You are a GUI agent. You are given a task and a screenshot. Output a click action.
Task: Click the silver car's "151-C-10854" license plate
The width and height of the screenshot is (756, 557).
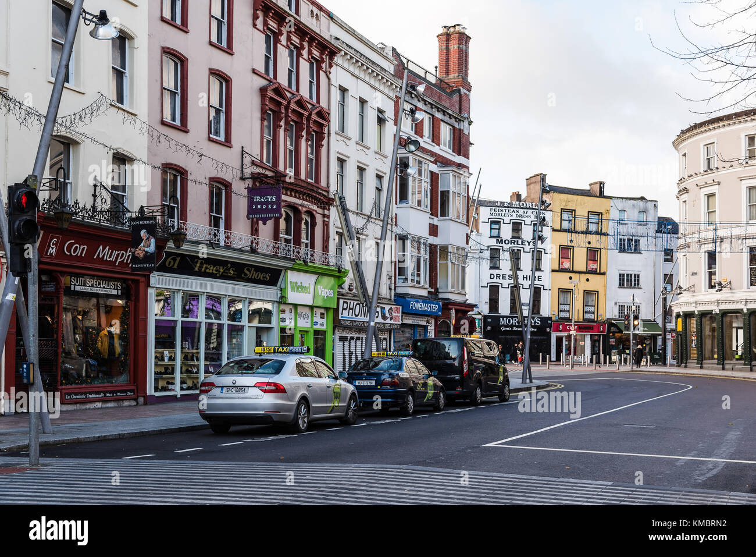coord(234,390)
